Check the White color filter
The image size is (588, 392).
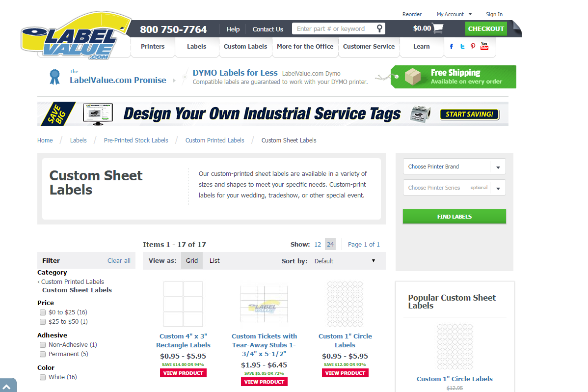click(43, 377)
